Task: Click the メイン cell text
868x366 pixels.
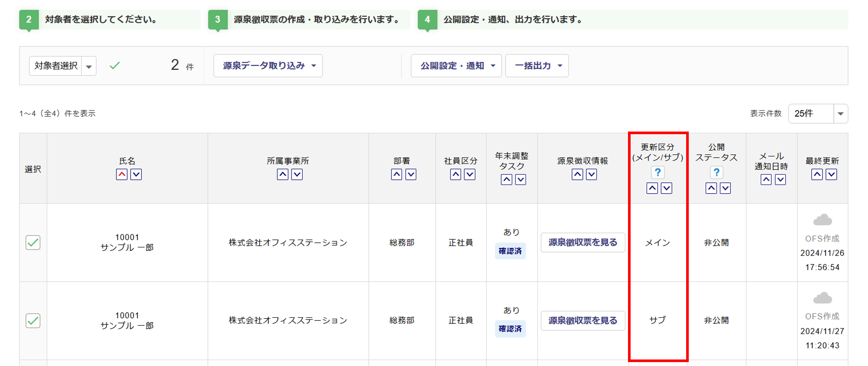Action: pyautogui.click(x=658, y=243)
